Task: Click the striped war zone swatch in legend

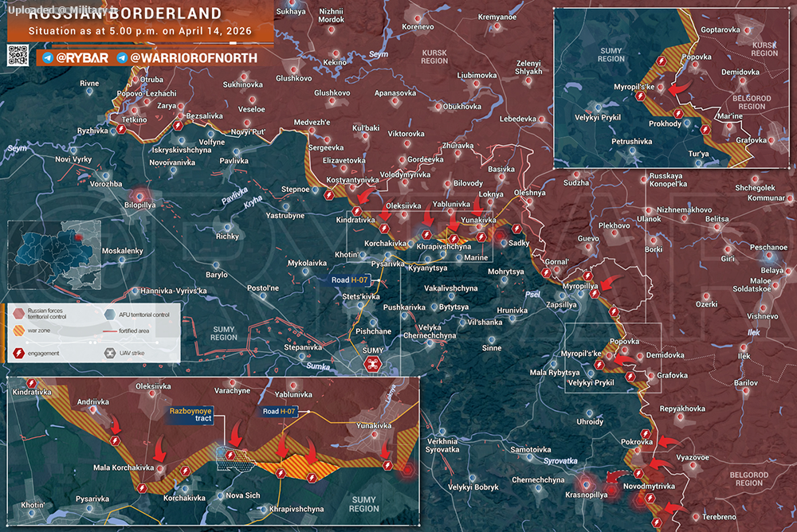Action: pos(19,331)
